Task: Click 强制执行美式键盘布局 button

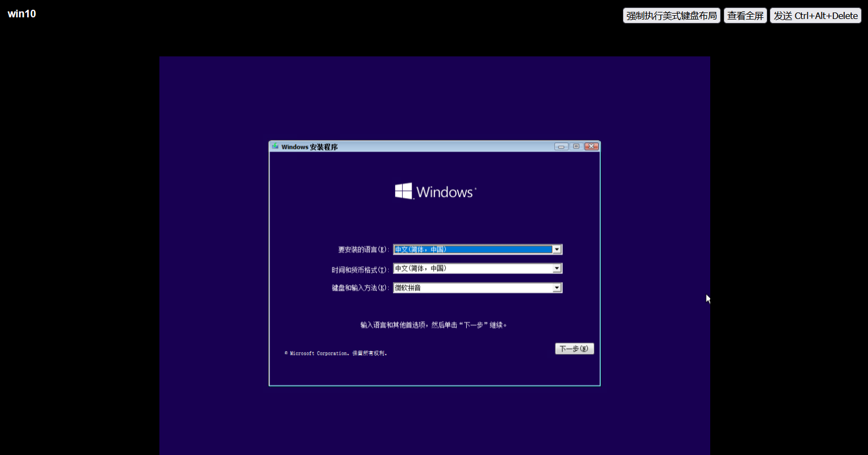Action: coord(672,16)
